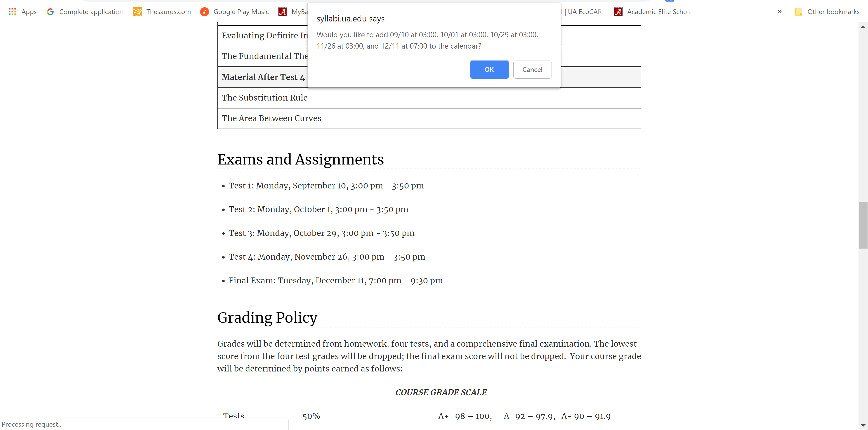Click the Exams and Assignments heading
The image size is (868, 430).
300,160
